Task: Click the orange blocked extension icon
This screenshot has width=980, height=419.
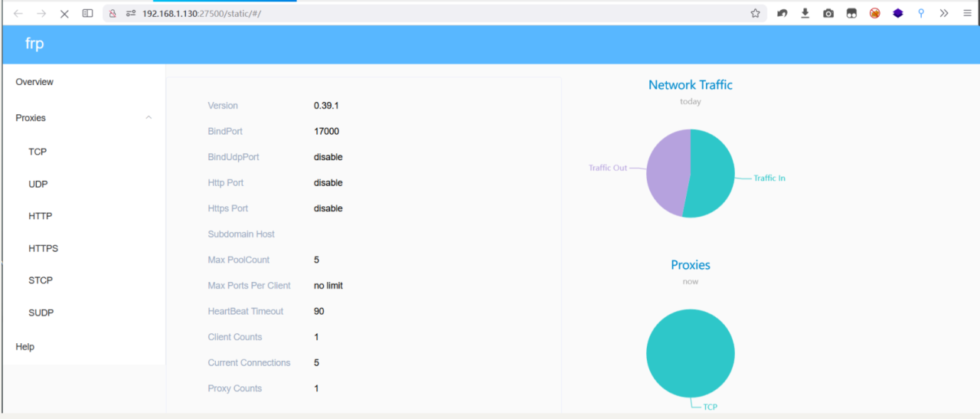Action: coord(874,13)
